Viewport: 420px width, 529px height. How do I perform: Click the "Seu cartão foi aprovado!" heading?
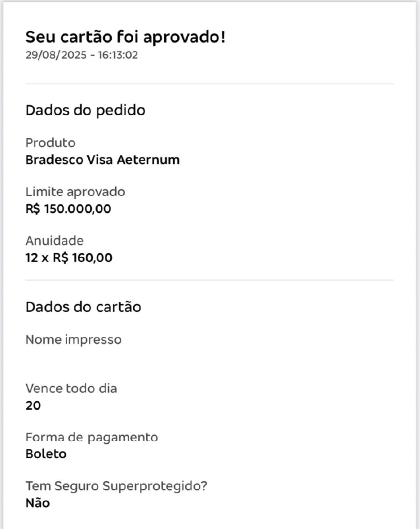[126, 37]
